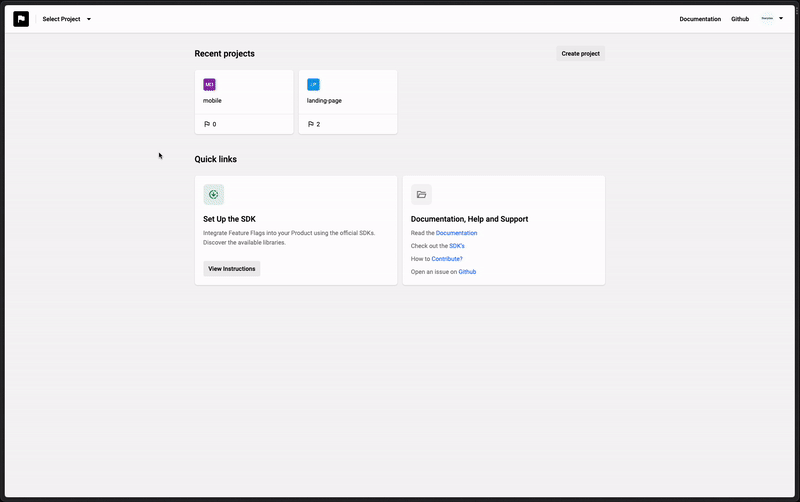Click the flag icon on landing-page card

click(x=311, y=124)
